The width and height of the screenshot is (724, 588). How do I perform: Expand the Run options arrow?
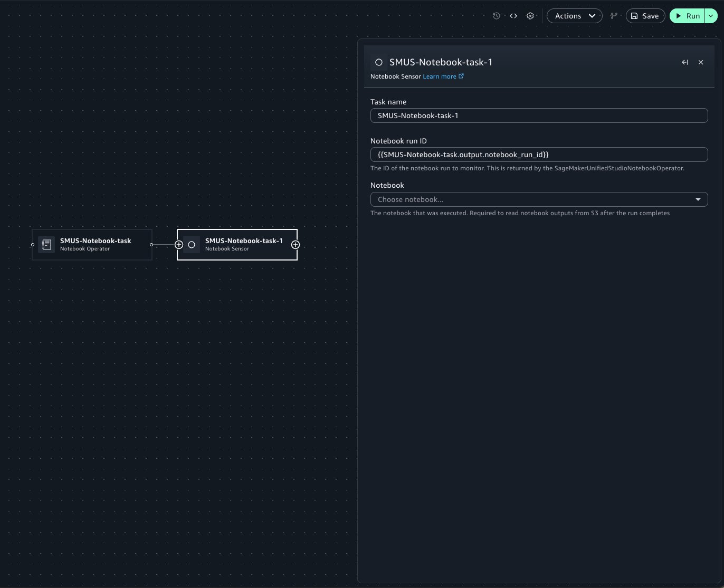[711, 16]
